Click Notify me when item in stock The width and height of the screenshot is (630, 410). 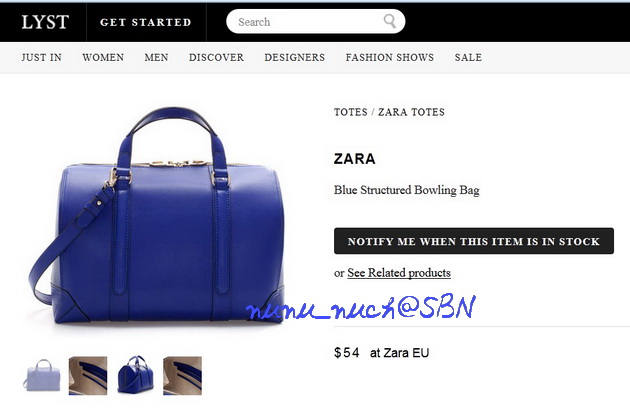(x=474, y=241)
